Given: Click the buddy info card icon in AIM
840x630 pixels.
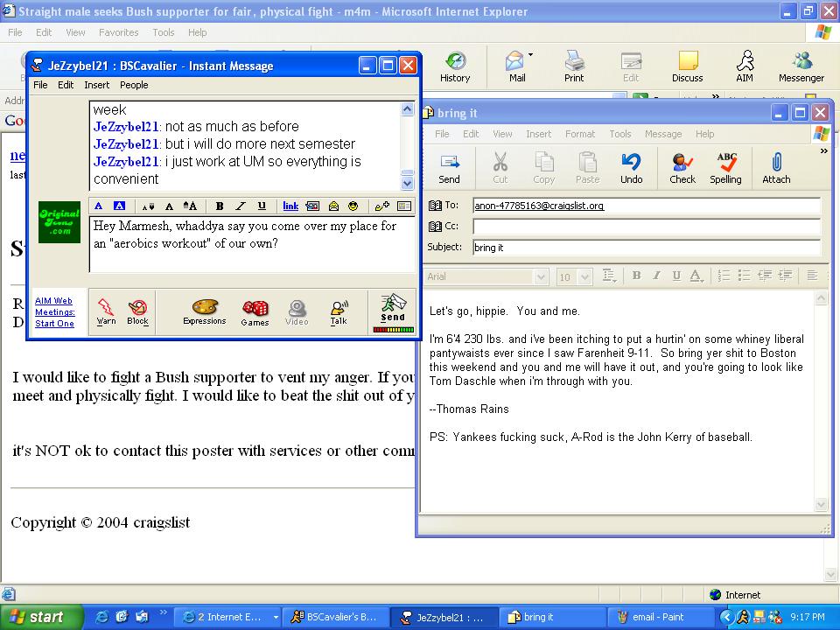Looking at the screenshot, I should pyautogui.click(x=404, y=206).
